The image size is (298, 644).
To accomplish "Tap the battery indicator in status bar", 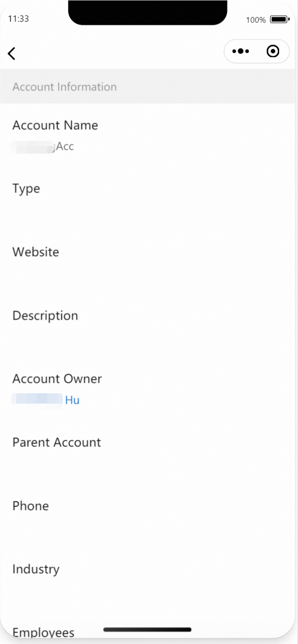I will 280,20.
